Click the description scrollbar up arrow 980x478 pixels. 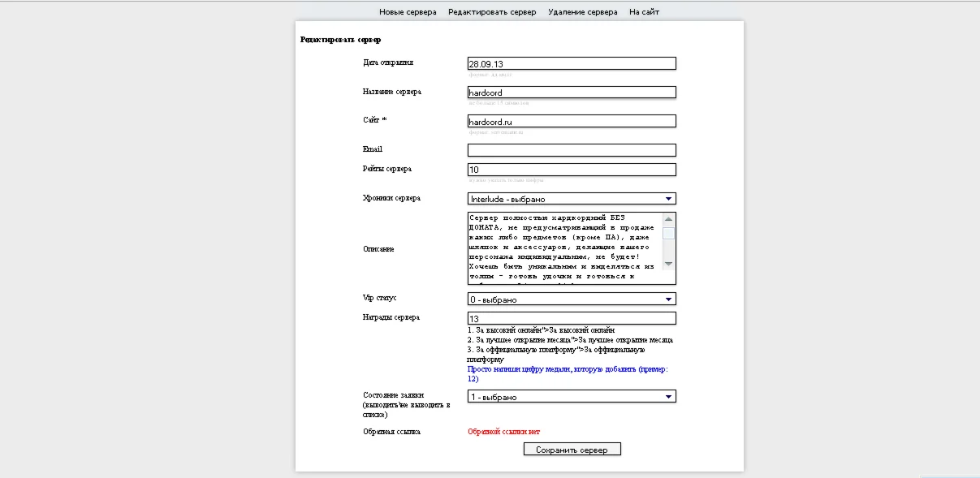(x=668, y=219)
